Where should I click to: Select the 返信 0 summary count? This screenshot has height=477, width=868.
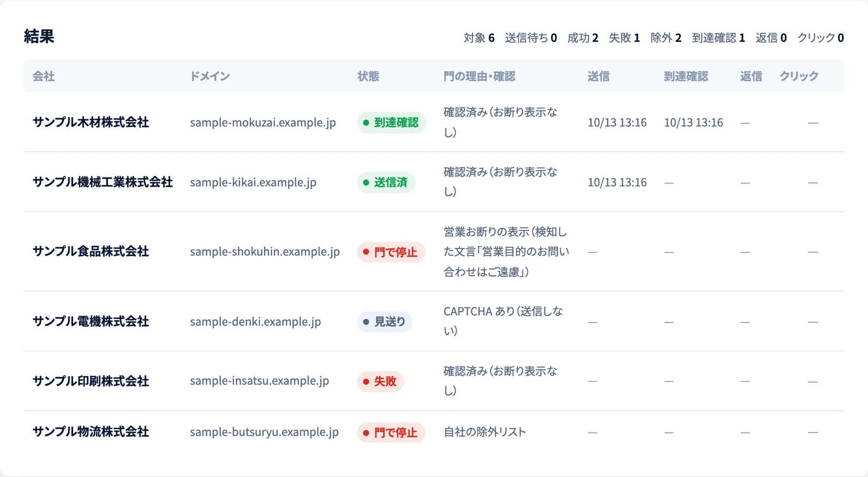point(771,37)
